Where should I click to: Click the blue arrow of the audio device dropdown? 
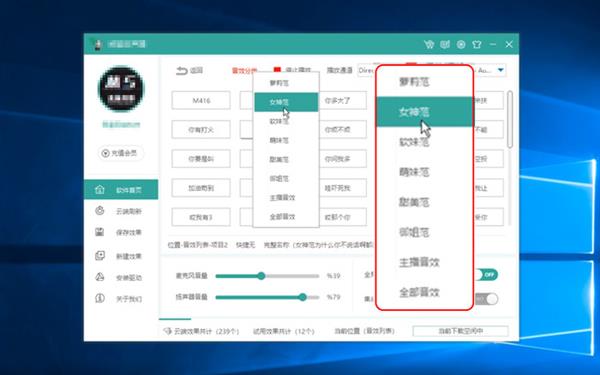(501, 70)
